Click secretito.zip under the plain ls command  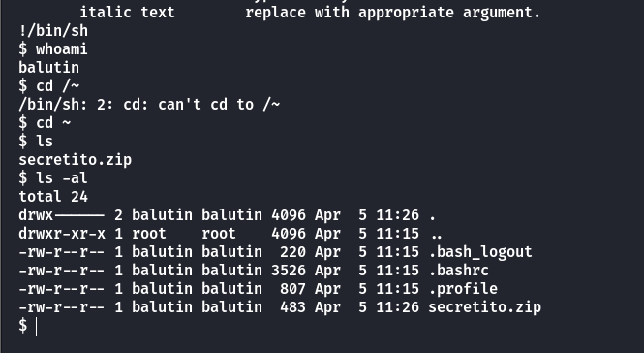coord(76,160)
